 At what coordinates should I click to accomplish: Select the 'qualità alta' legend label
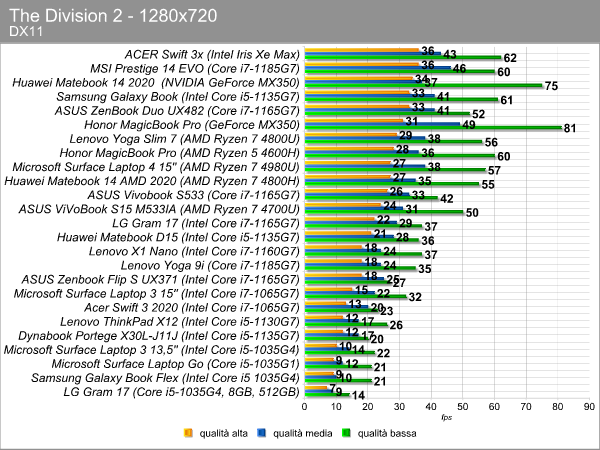pos(223,433)
